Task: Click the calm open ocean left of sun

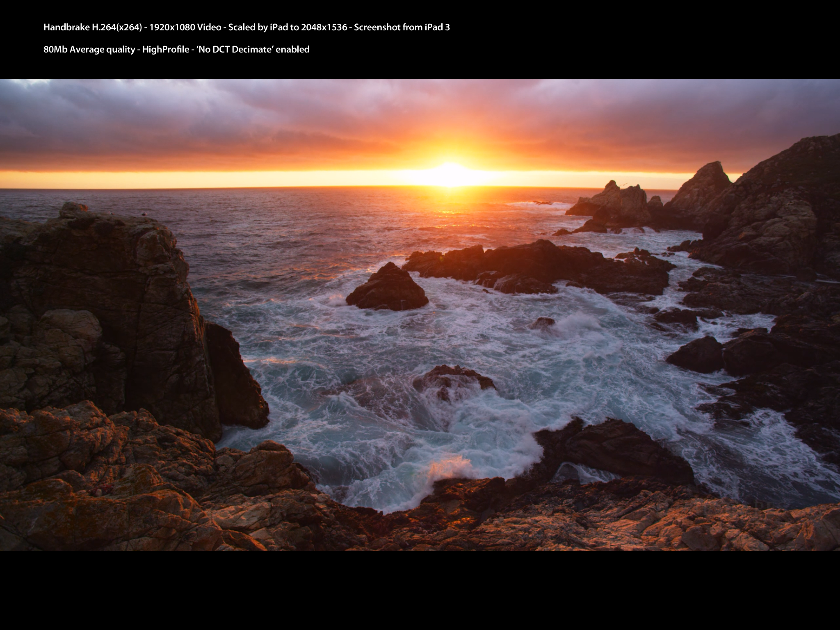Action: (x=205, y=213)
